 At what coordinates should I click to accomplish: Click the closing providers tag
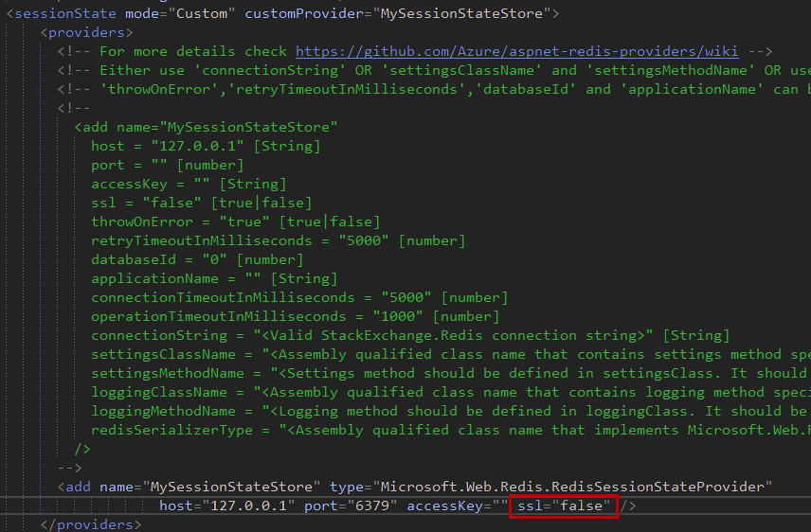pyautogui.click(x=91, y=524)
